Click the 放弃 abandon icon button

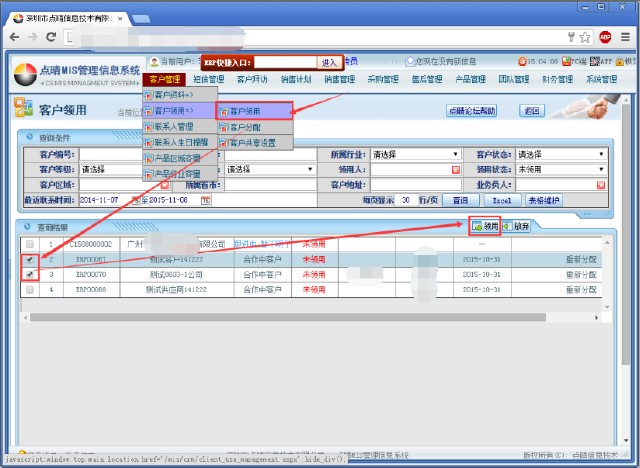(x=516, y=227)
